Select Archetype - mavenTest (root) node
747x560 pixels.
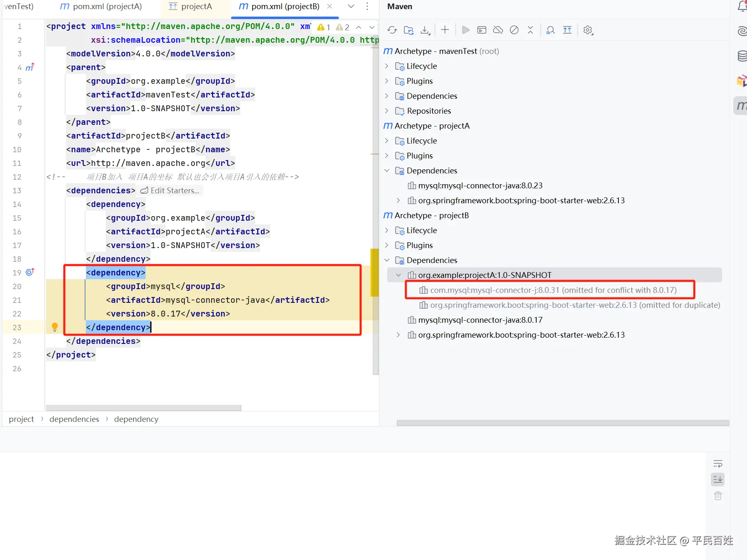coord(442,51)
